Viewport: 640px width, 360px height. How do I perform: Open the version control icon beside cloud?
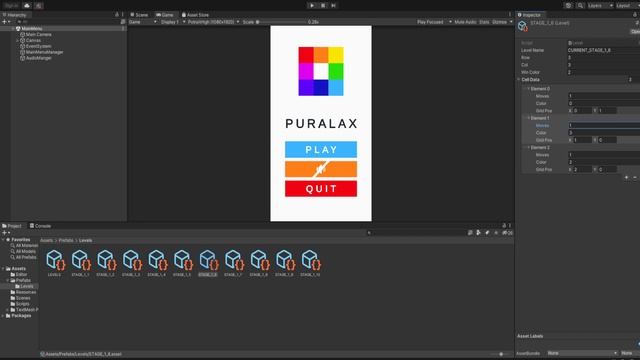point(39,6)
